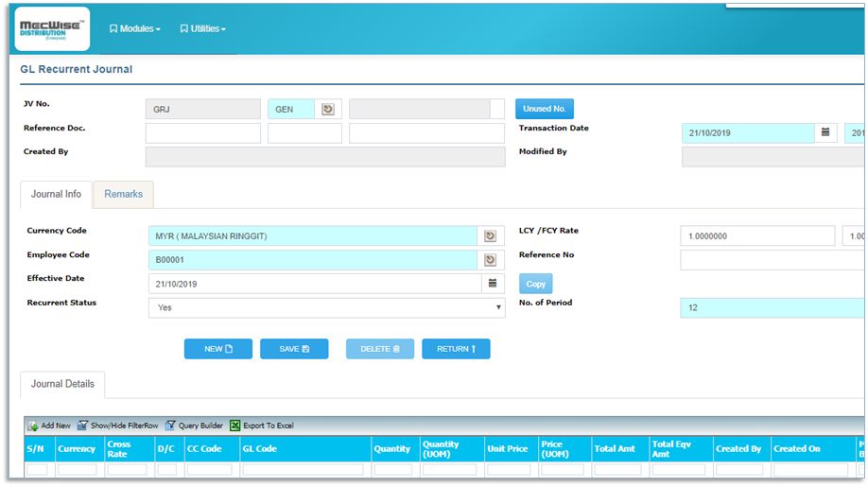Click the NEW button
This screenshot has width=868, height=487.
(x=217, y=349)
